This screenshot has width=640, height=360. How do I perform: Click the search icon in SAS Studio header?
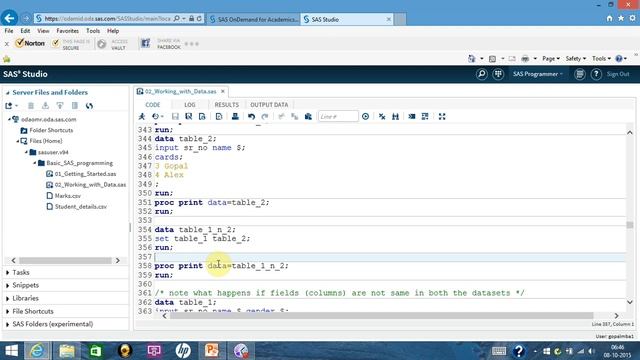[x=482, y=74]
